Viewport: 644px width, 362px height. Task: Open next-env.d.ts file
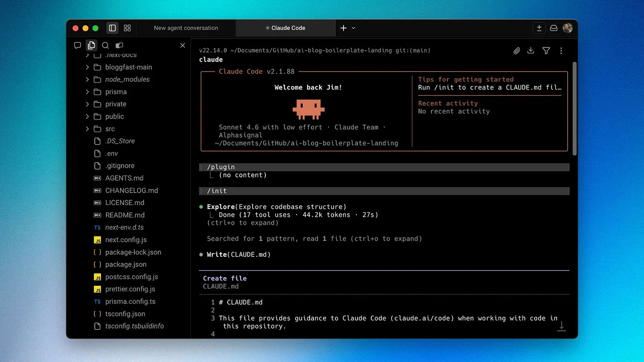[x=125, y=227]
